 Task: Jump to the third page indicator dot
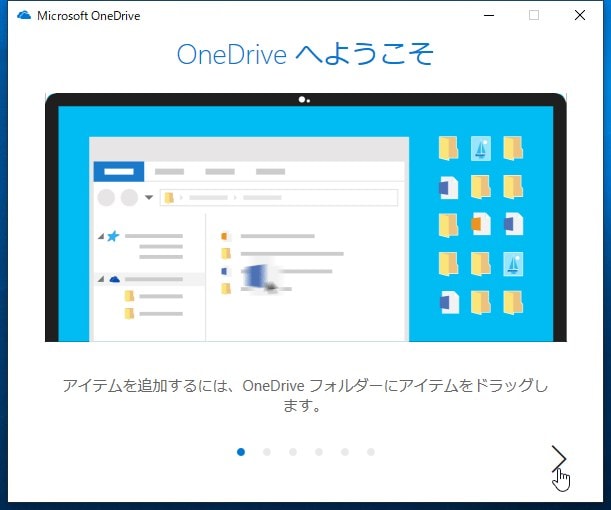click(293, 452)
